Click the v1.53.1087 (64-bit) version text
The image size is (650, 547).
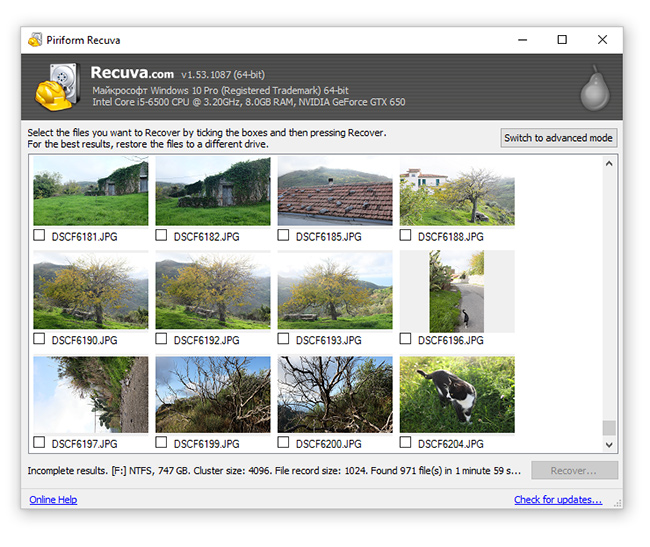223,75
